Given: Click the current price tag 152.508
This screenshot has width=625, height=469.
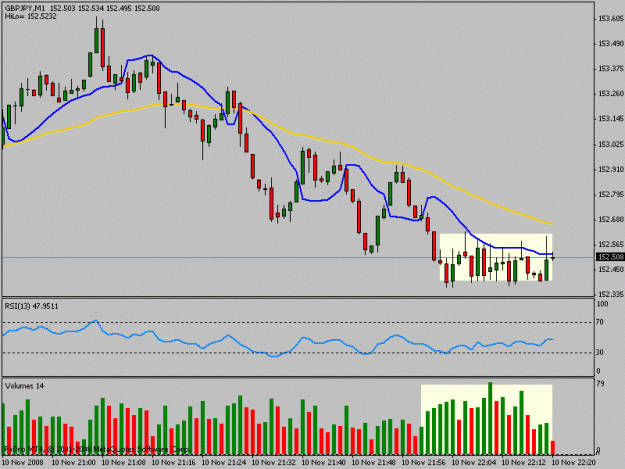Looking at the screenshot, I should (x=610, y=257).
